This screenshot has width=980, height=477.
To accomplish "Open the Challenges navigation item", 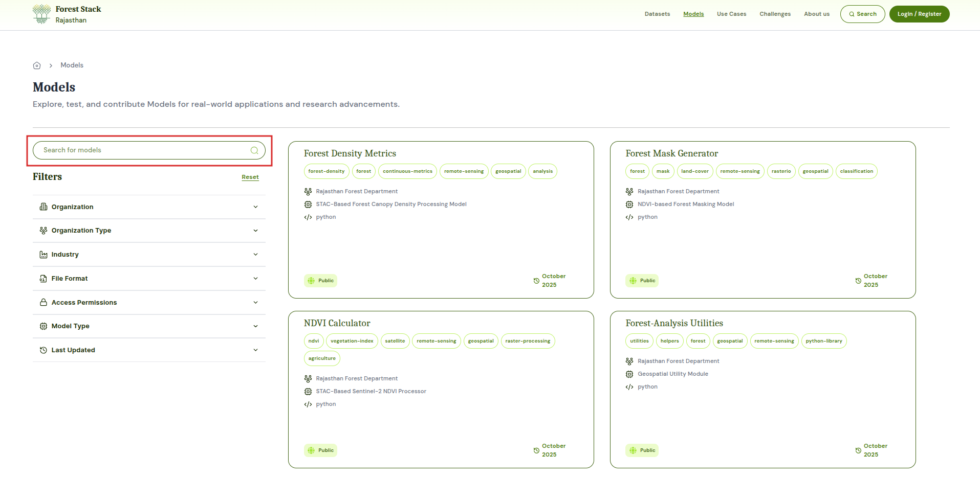I will [775, 14].
